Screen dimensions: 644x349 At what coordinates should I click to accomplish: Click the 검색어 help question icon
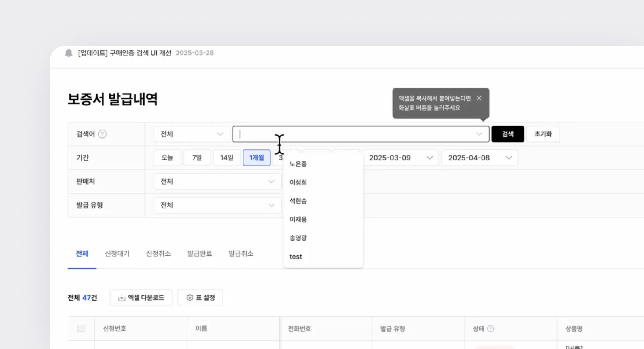point(102,134)
